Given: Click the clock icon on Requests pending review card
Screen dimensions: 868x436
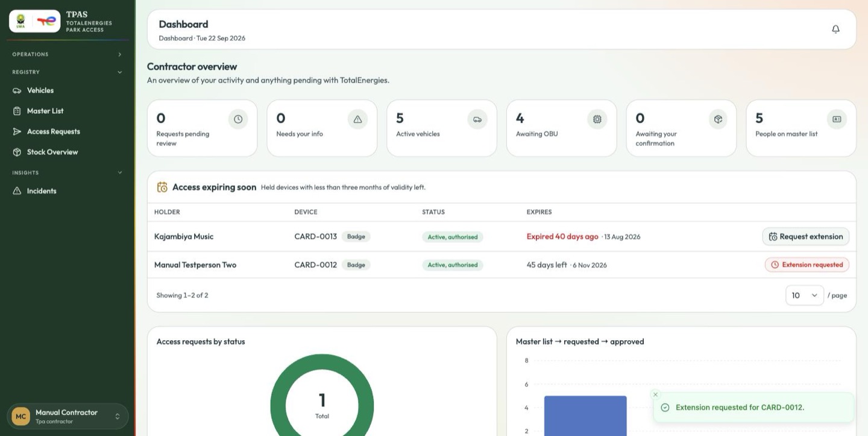Looking at the screenshot, I should tap(238, 119).
